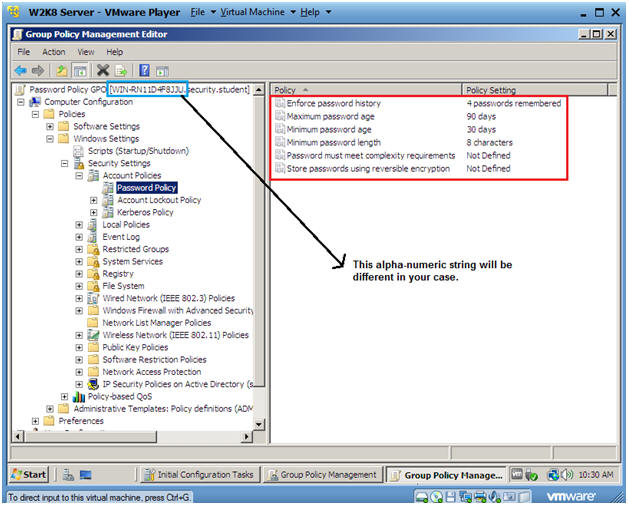Select Network Access Protection node
The width and height of the screenshot is (628, 505).
pos(152,372)
